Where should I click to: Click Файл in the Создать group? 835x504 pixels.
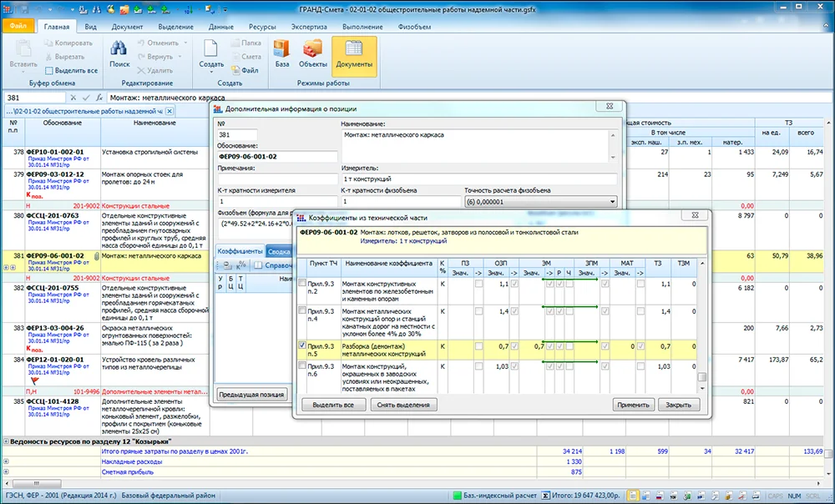pyautogui.click(x=245, y=70)
